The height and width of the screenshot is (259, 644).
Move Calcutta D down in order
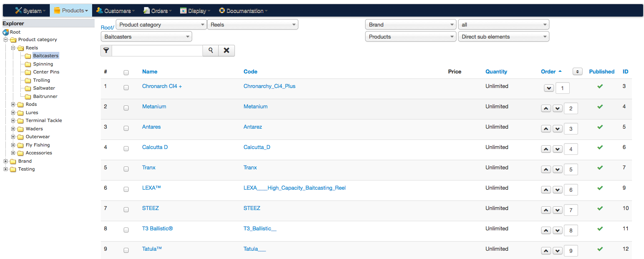click(558, 149)
